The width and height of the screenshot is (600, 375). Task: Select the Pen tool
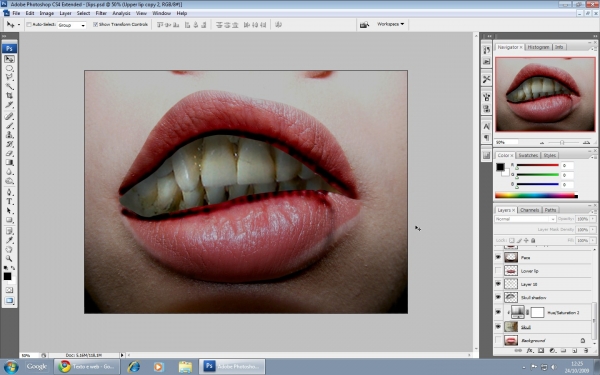(x=10, y=192)
